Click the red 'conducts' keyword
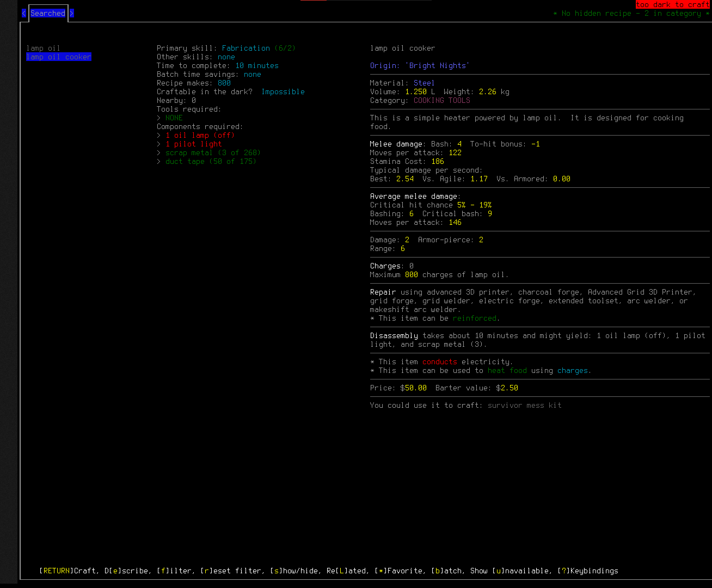This screenshot has width=712, height=588. point(440,362)
